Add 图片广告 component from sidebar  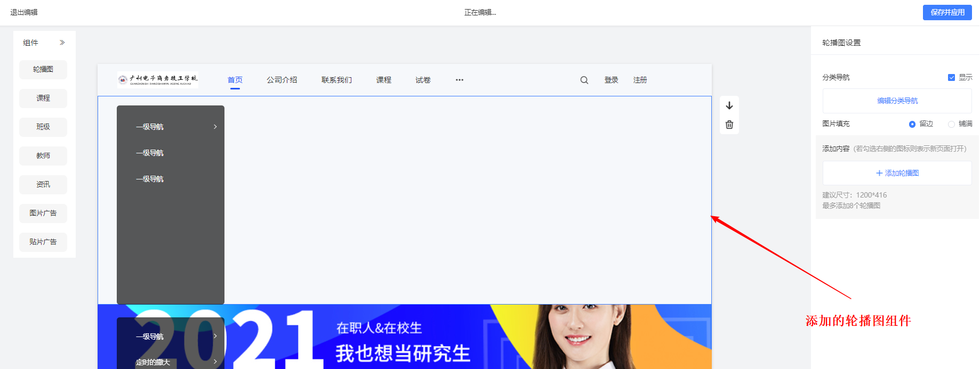43,213
